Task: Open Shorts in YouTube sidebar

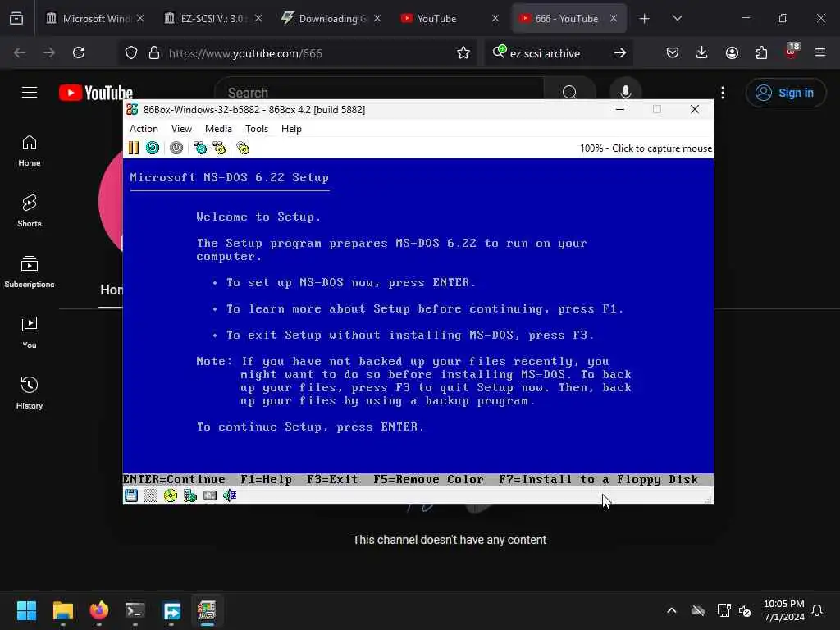Action: [30, 211]
